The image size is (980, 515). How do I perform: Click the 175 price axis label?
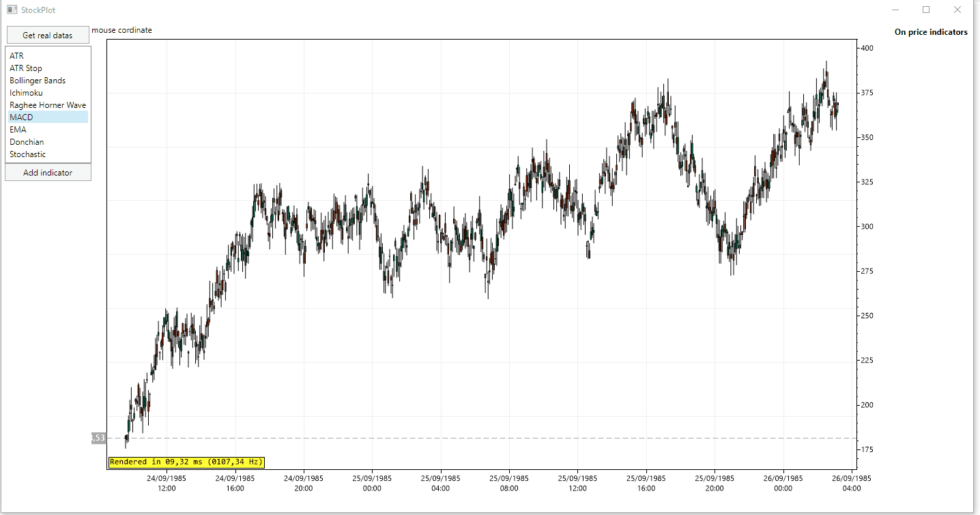click(x=867, y=449)
